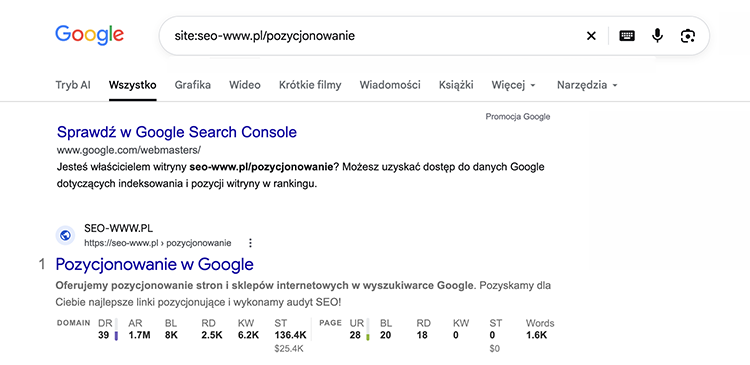The image size is (750, 365).
Task: Click the PAGE metrics label
Action: [x=331, y=323]
